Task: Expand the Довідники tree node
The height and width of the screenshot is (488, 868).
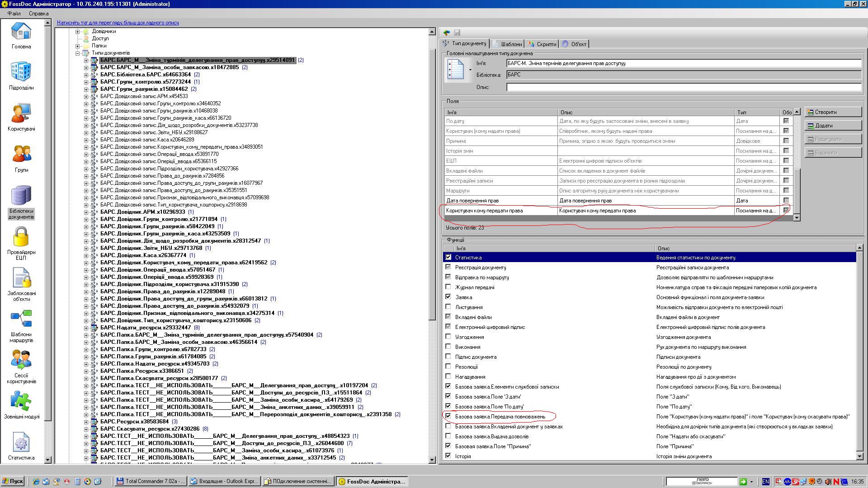Action: point(77,31)
